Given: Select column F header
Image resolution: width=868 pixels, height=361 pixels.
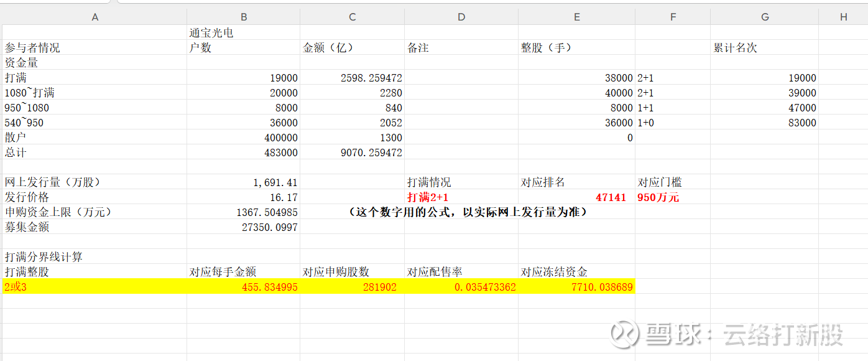Looking at the screenshot, I should [673, 17].
